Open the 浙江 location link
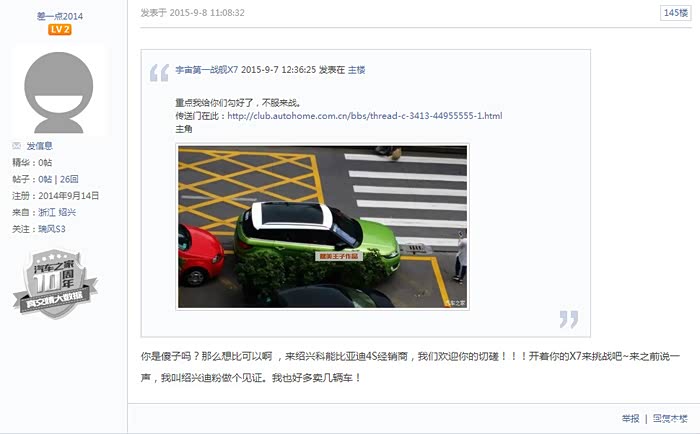The width and height of the screenshot is (700, 434). pos(47,212)
